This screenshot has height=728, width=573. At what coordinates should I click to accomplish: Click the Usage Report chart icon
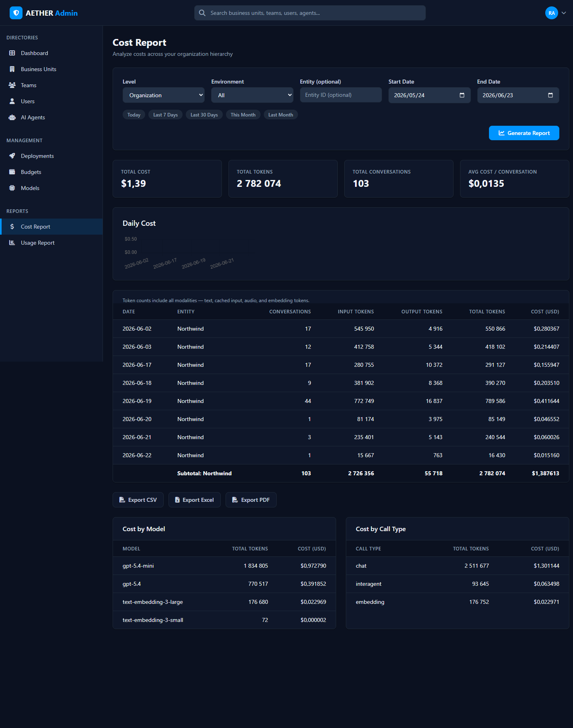tap(12, 243)
